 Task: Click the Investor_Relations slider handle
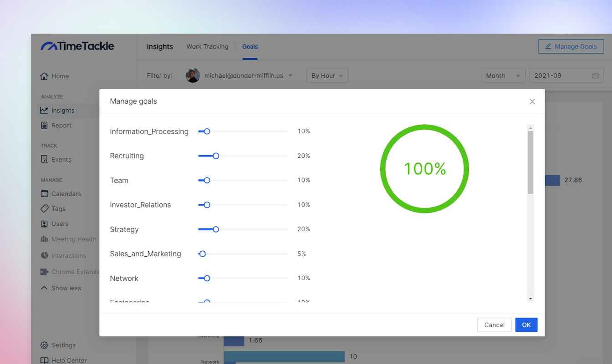tap(207, 205)
